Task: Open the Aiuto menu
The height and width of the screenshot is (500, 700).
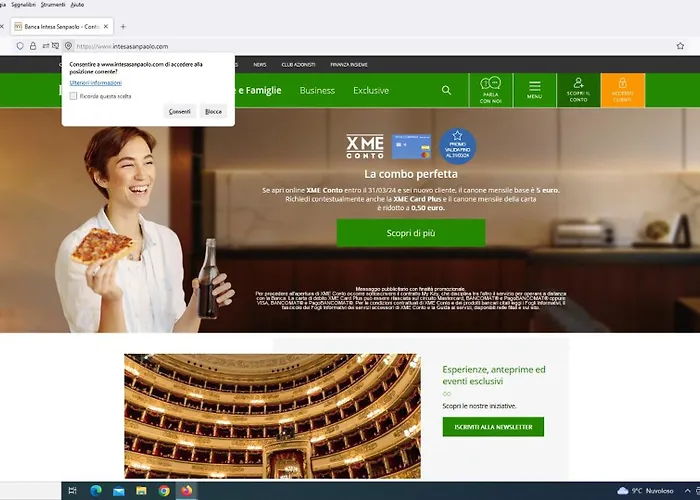Action: (x=77, y=4)
